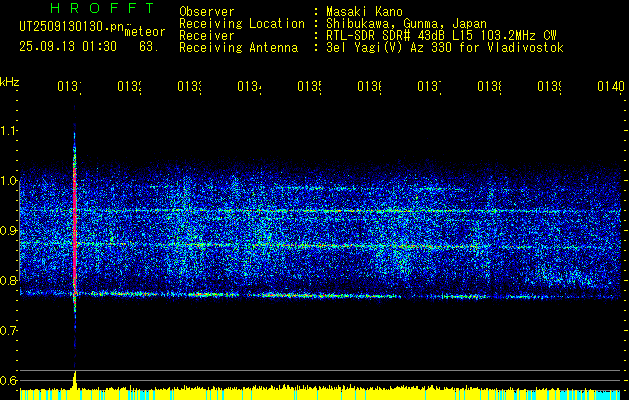
Task: Click the 0140 time axis label
Action: [611, 86]
